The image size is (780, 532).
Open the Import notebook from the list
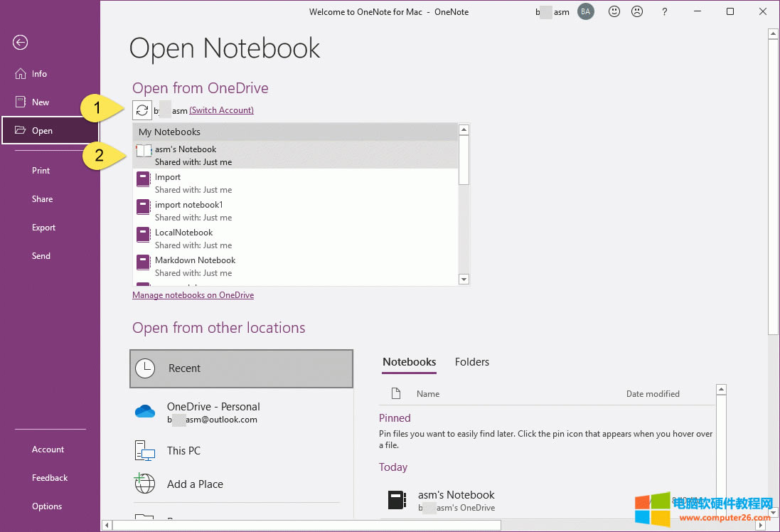tap(168, 177)
